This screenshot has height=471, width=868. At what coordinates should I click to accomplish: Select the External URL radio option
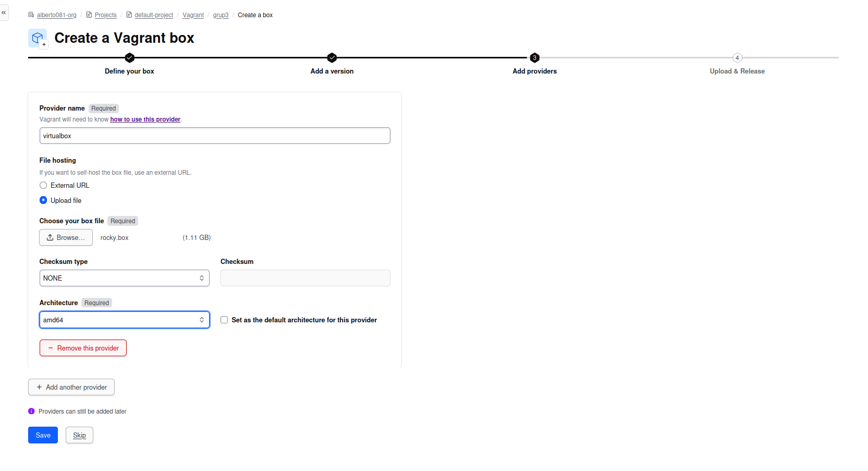pos(43,186)
